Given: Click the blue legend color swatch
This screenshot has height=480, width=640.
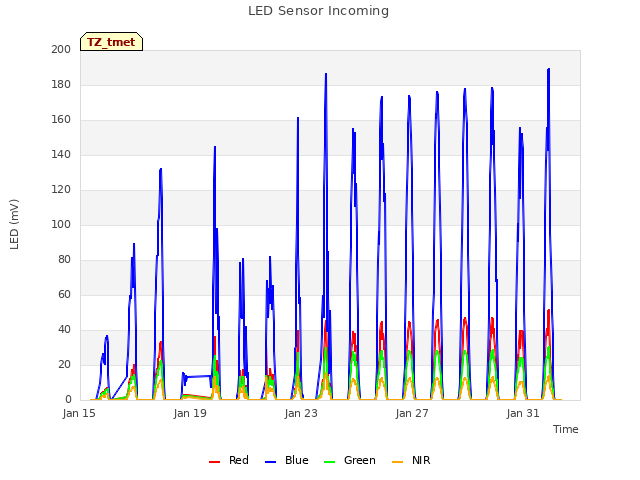Looking at the screenshot, I should click(271, 462).
